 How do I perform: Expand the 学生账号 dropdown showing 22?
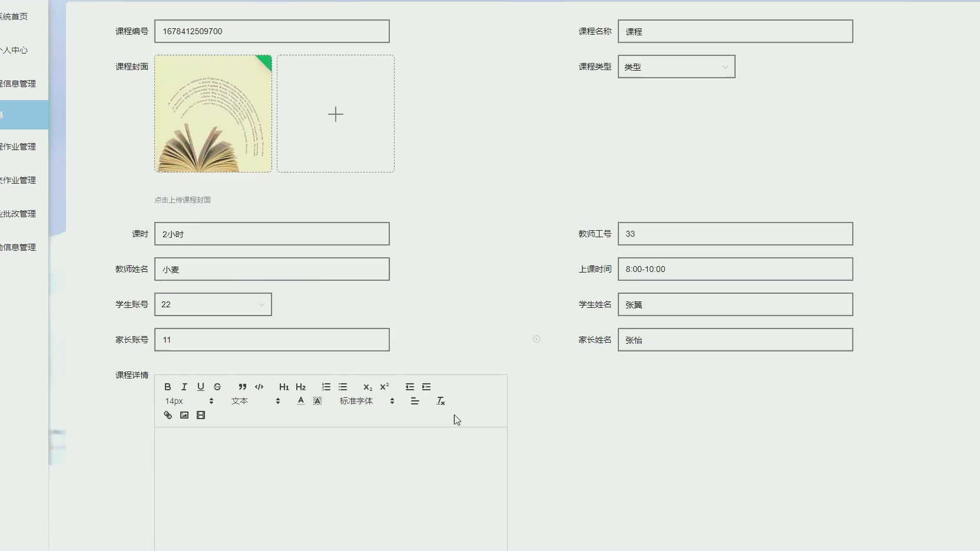(x=213, y=304)
